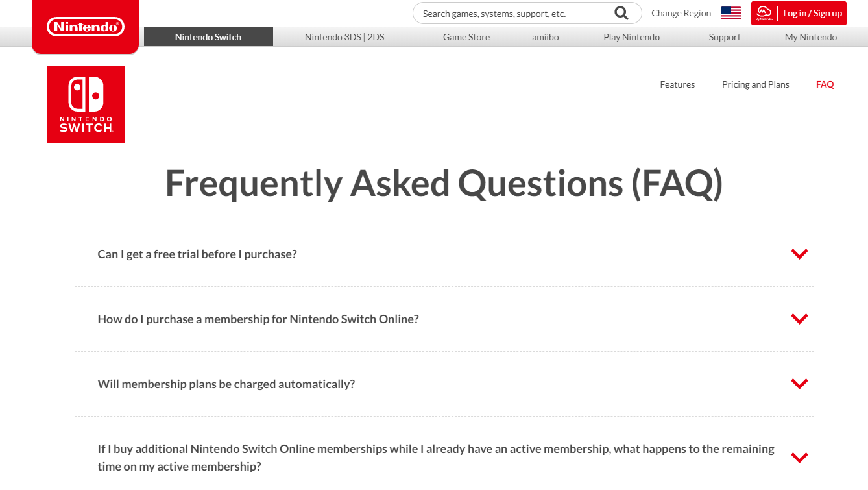Open My Nintendo menu item

point(811,37)
